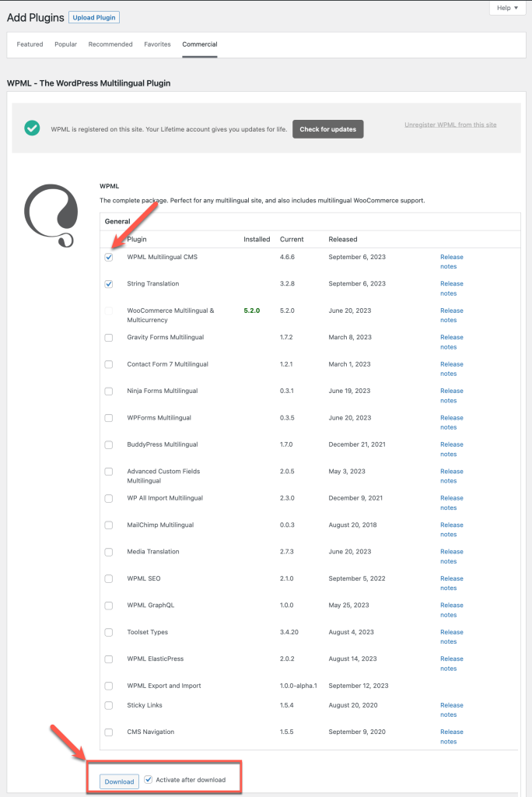Check Media Translation checkbox
The image size is (532, 797).
click(109, 552)
